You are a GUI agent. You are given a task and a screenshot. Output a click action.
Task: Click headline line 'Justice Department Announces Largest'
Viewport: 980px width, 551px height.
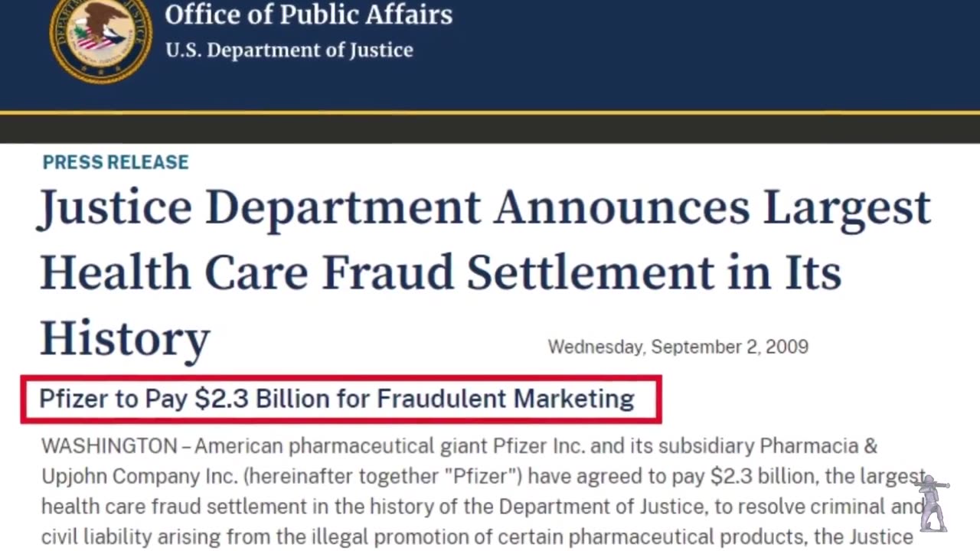[x=484, y=207]
